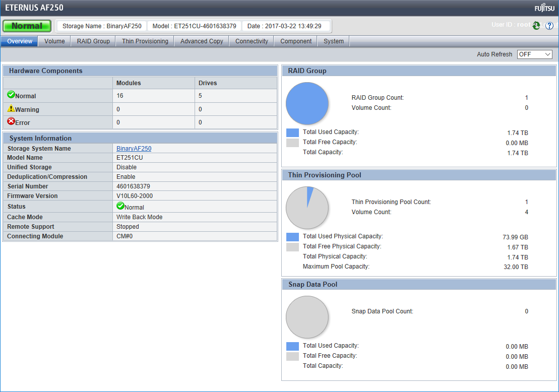Click Snap Data Pool Count label
559x392 pixels.
pyautogui.click(x=382, y=311)
